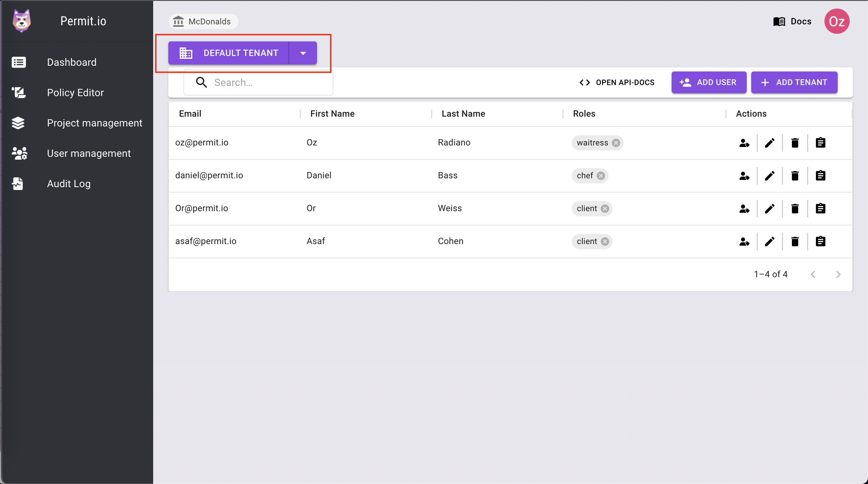
Task: Assign a role to asaf@permit.io via person icon
Action: pyautogui.click(x=744, y=242)
